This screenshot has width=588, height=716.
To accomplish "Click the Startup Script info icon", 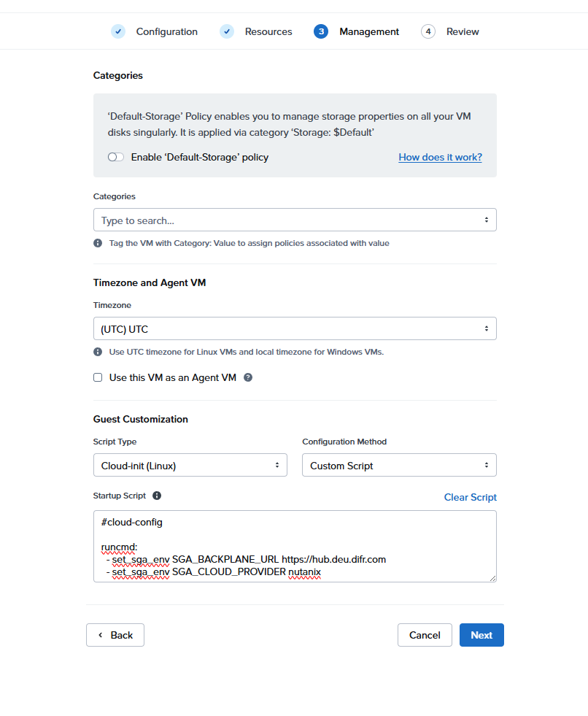I will (156, 496).
